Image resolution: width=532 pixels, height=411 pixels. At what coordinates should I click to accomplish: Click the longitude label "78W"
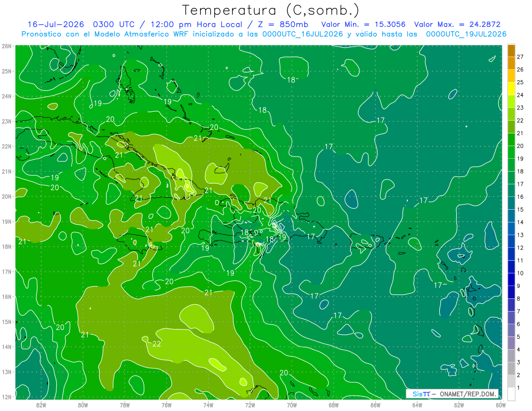(125, 405)
